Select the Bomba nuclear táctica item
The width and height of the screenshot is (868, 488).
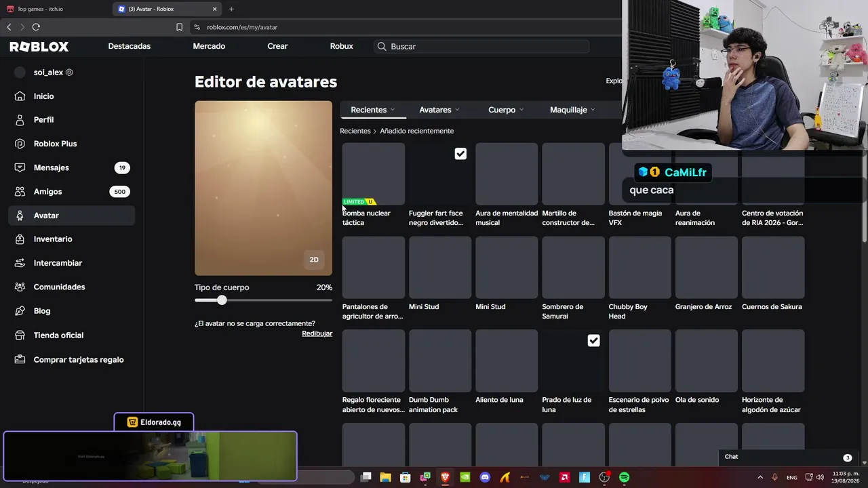[373, 174]
